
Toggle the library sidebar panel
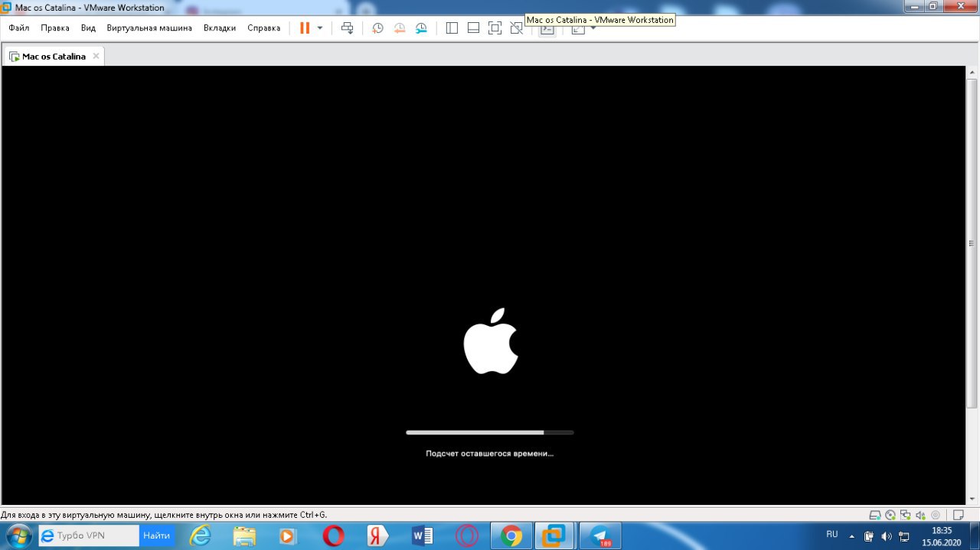452,28
